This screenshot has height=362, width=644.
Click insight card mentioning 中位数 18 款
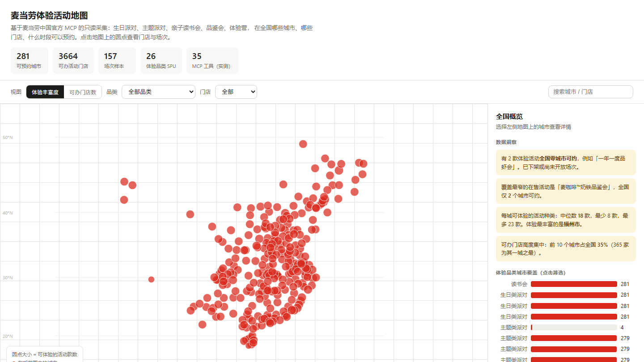pos(566,220)
